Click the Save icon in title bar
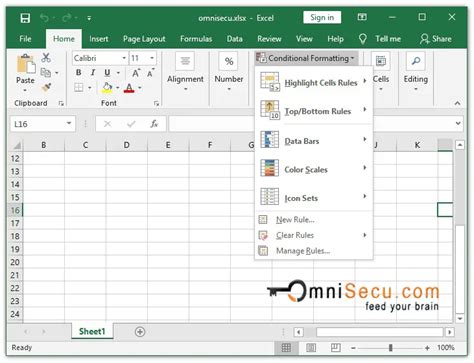The image size is (474, 363). click(x=25, y=18)
